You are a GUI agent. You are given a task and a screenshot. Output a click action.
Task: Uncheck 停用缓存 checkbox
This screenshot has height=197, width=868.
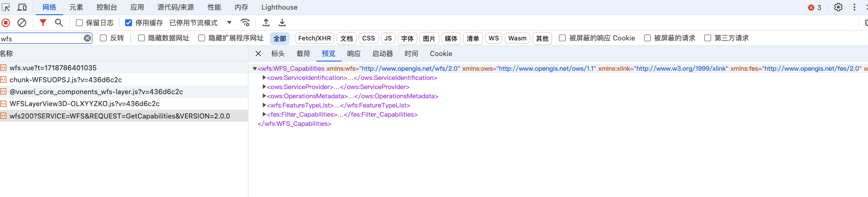pos(128,23)
